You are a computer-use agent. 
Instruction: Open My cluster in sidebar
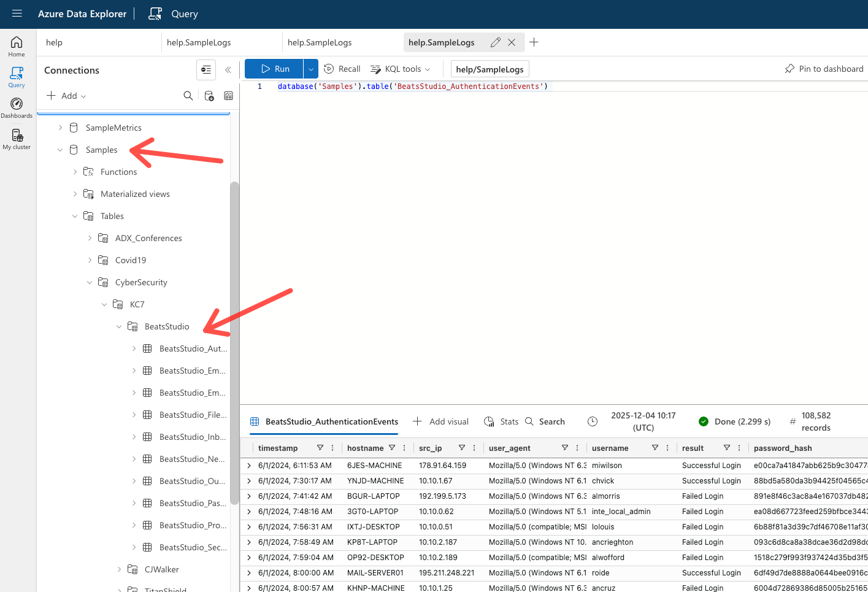click(17, 139)
